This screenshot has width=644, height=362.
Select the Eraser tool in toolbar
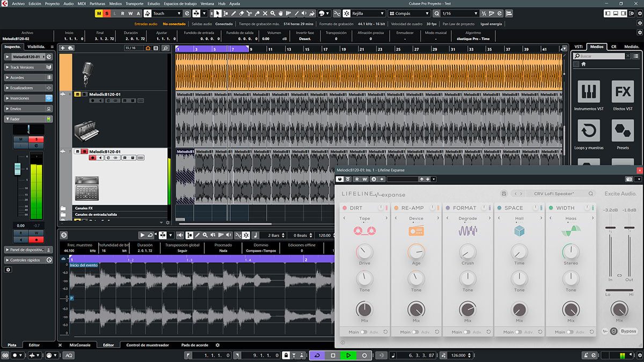coord(241,13)
